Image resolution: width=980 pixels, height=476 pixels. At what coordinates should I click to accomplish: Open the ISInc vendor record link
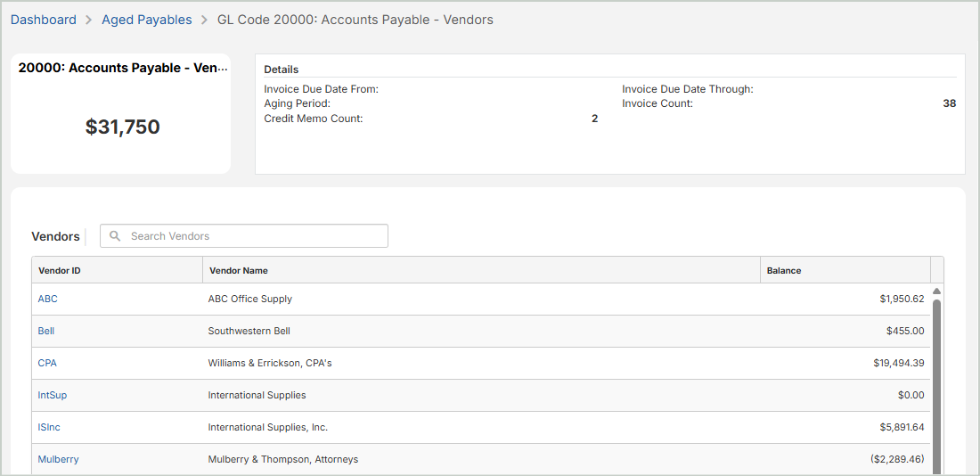[49, 427]
